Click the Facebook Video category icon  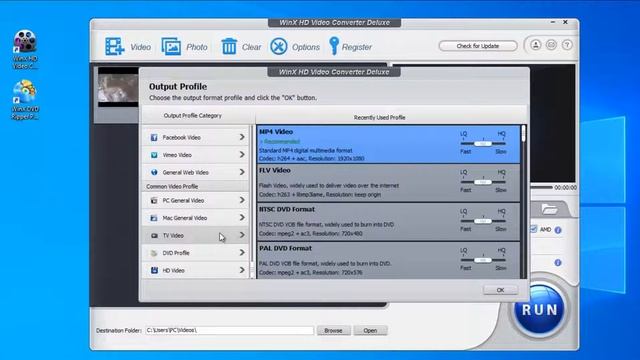(154, 138)
